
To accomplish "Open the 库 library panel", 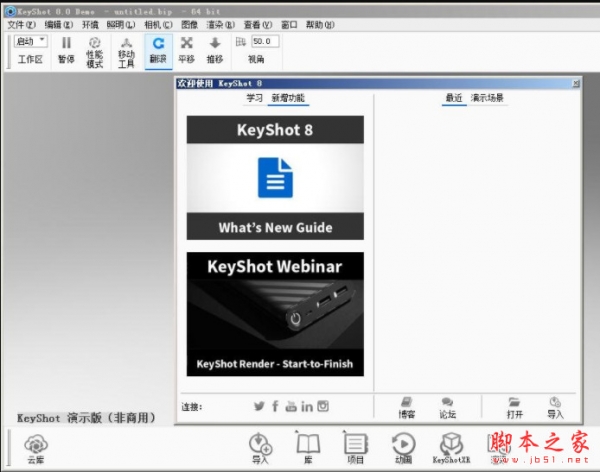I will [308, 449].
